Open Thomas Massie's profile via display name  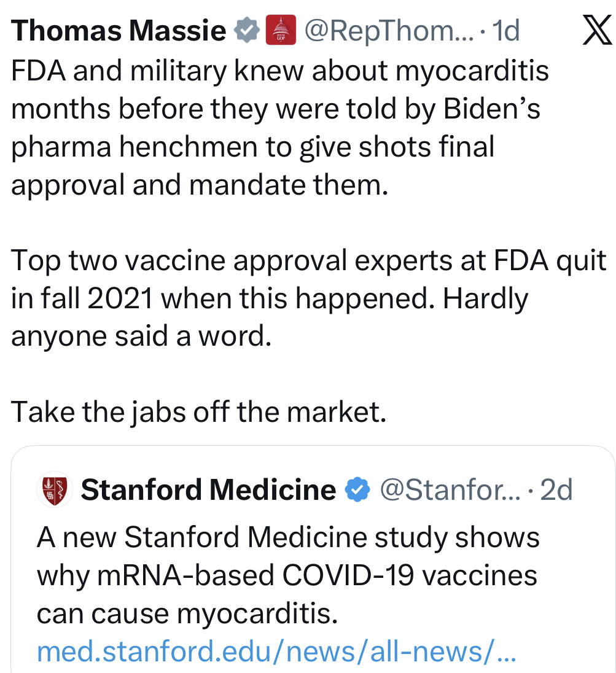coord(119,31)
